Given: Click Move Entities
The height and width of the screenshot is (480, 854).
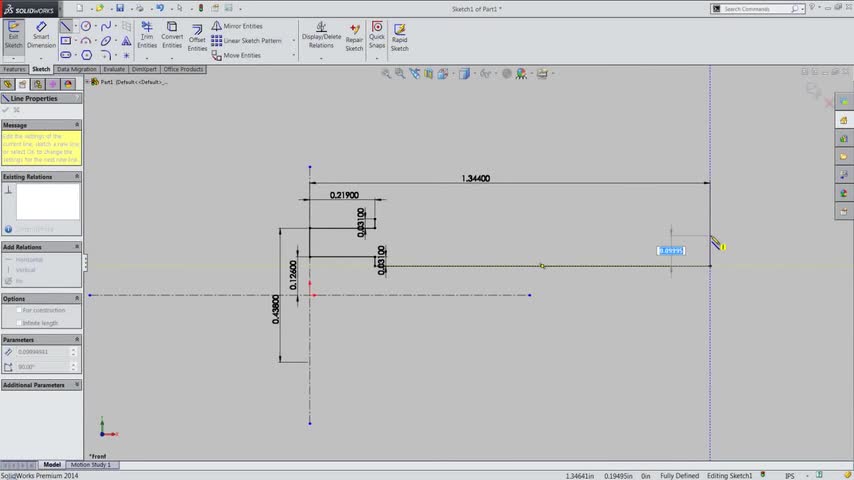Looking at the screenshot, I should tap(236, 55).
